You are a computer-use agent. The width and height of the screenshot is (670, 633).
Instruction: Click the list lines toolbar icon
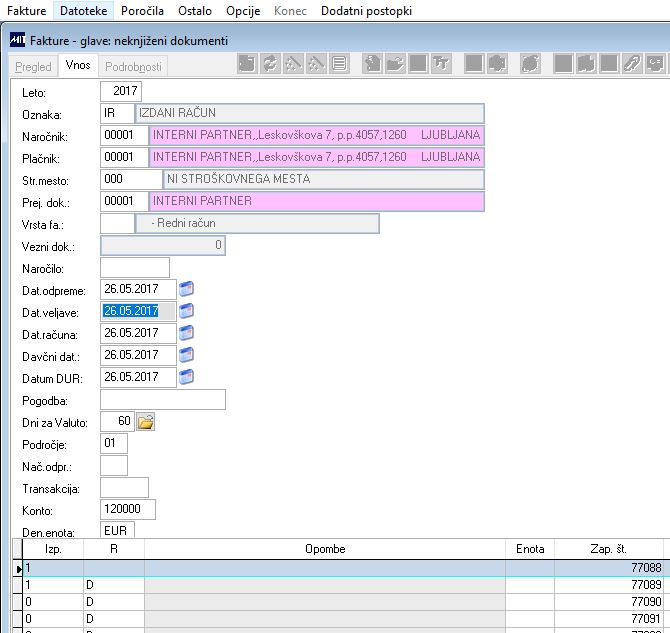339,64
